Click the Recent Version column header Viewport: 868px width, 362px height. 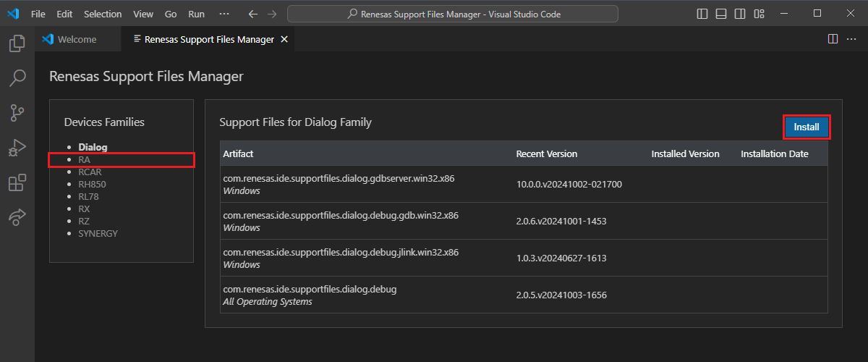[x=547, y=153]
